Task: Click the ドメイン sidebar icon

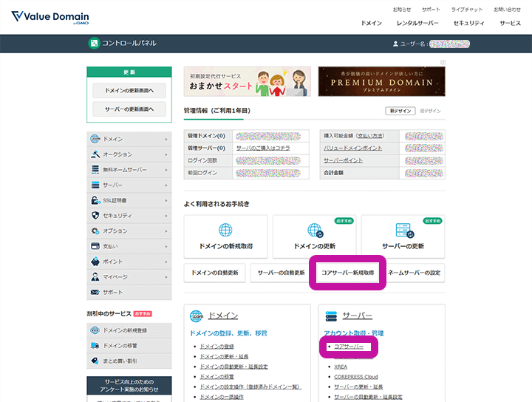Action: (x=95, y=139)
